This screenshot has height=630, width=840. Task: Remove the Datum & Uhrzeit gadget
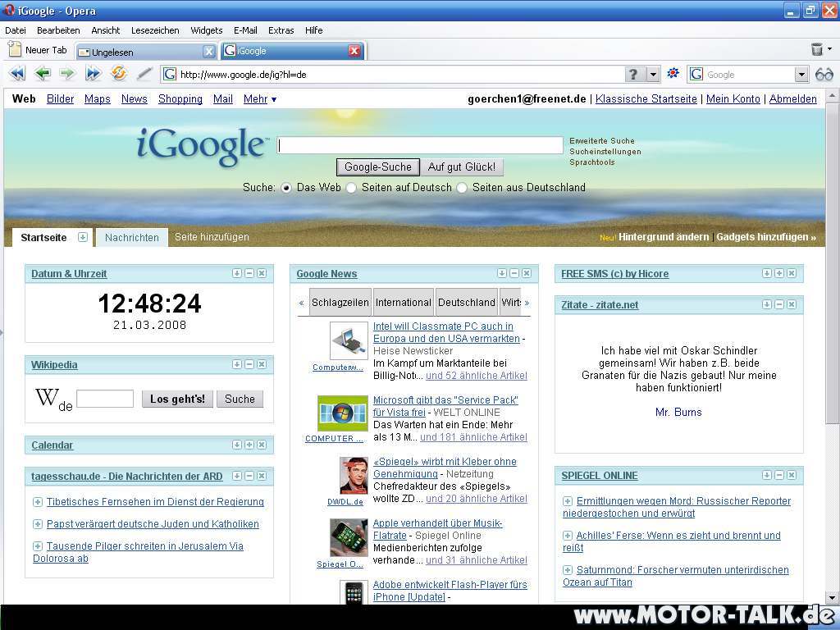pos(262,273)
